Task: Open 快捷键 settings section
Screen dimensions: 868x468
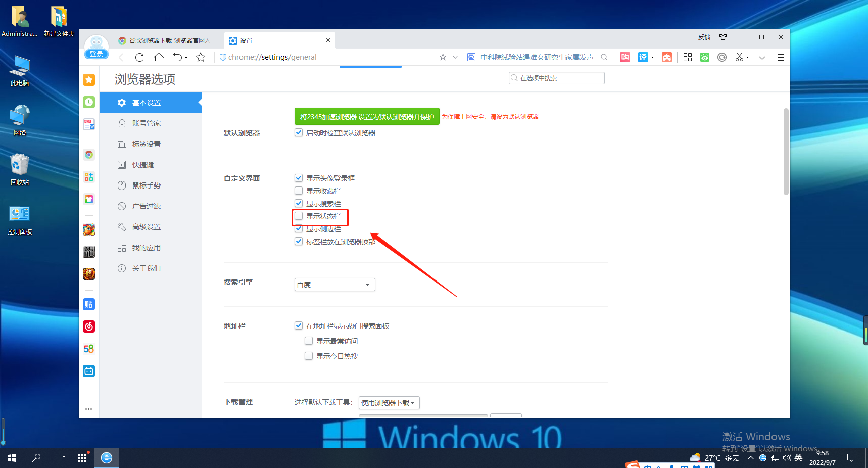Action: [151, 165]
